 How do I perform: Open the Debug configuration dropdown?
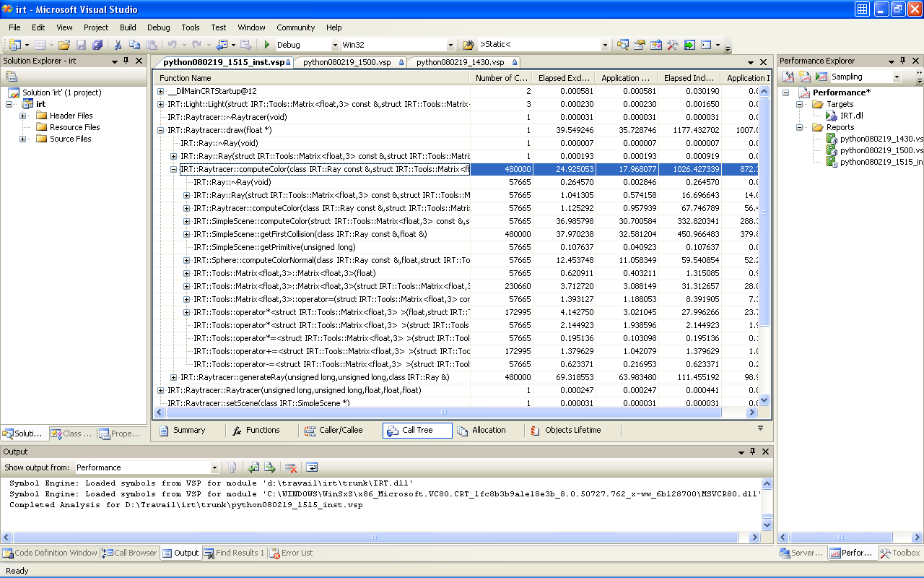(x=334, y=45)
